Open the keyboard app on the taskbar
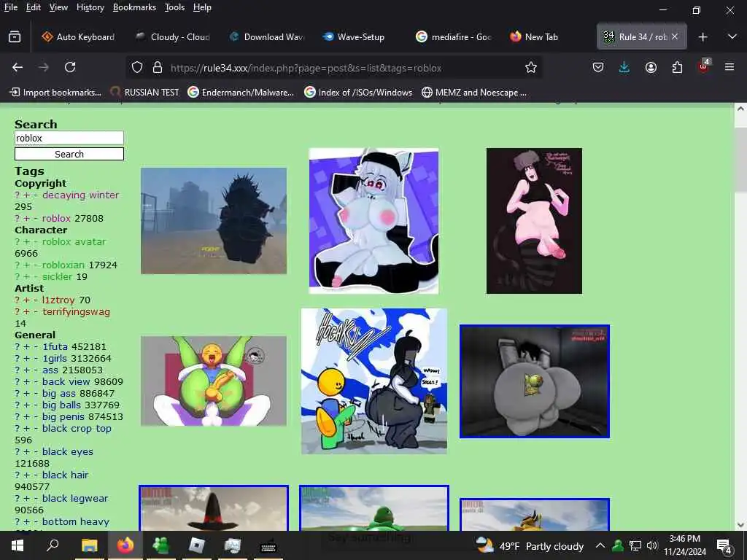 point(268,547)
